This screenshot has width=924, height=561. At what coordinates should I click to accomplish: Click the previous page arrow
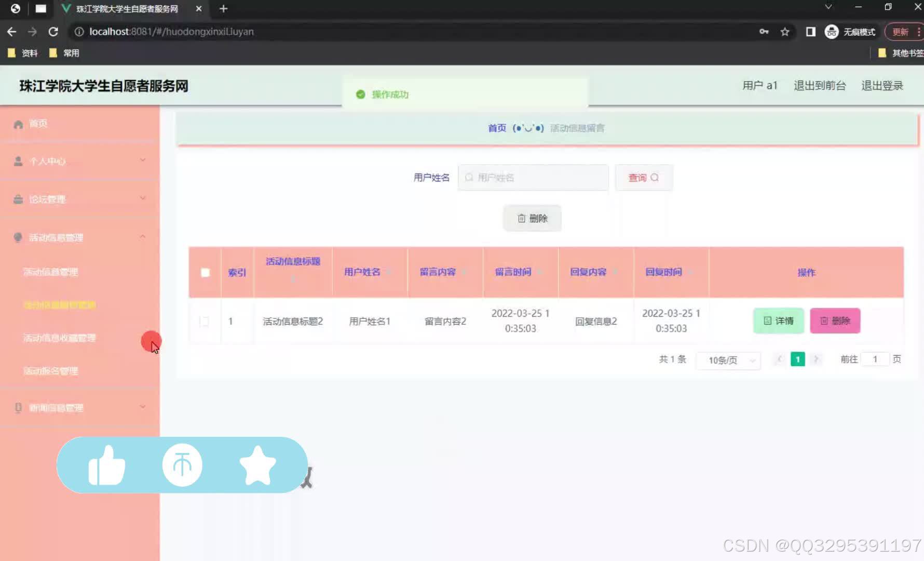pos(779,359)
